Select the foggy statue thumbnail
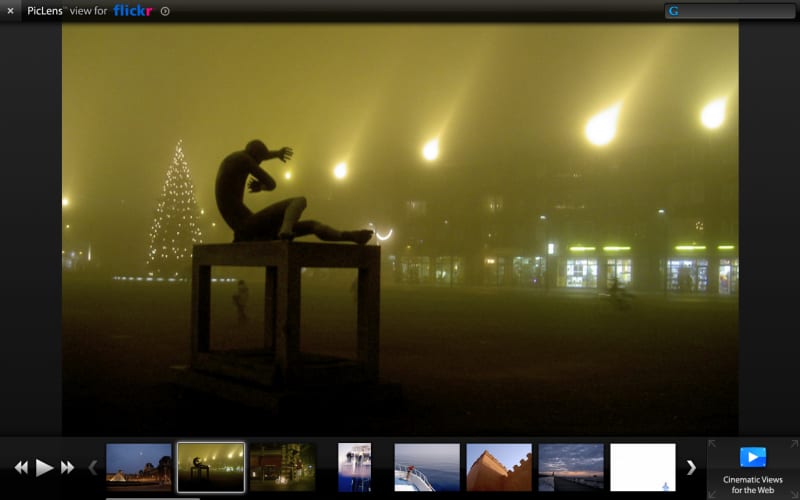Viewport: 800px width, 500px height. pyautogui.click(x=211, y=467)
